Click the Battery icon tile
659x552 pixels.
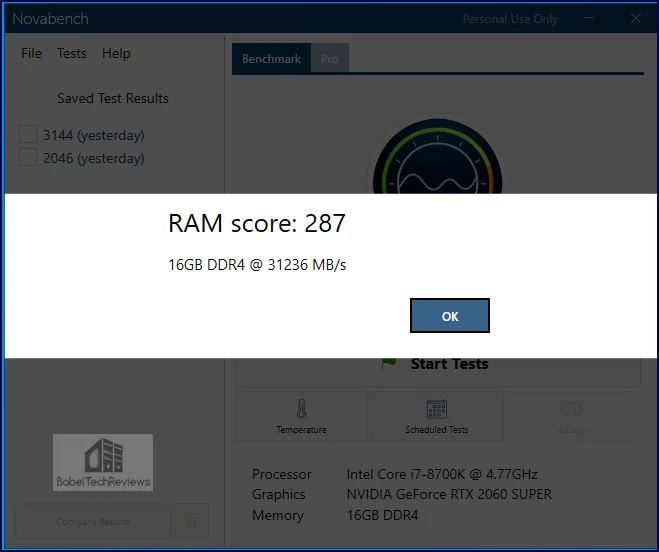[x=572, y=416]
